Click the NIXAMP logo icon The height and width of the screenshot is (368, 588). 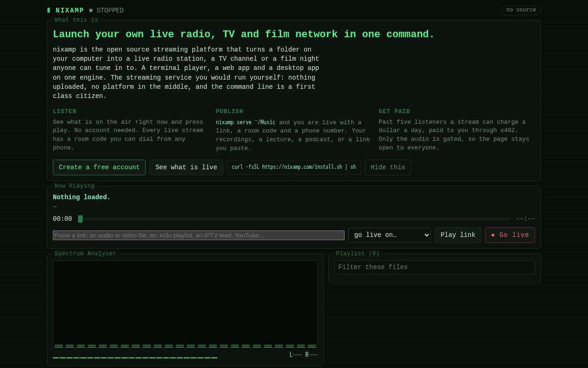49,10
